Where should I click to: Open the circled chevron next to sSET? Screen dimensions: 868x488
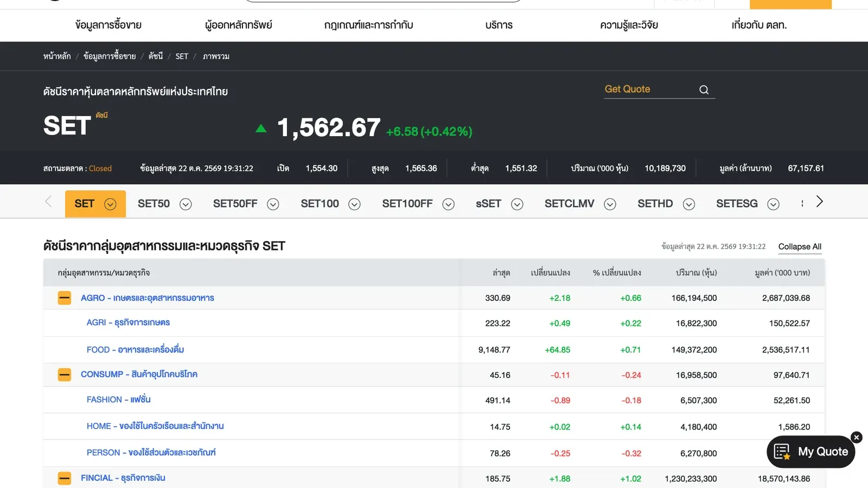pos(517,204)
